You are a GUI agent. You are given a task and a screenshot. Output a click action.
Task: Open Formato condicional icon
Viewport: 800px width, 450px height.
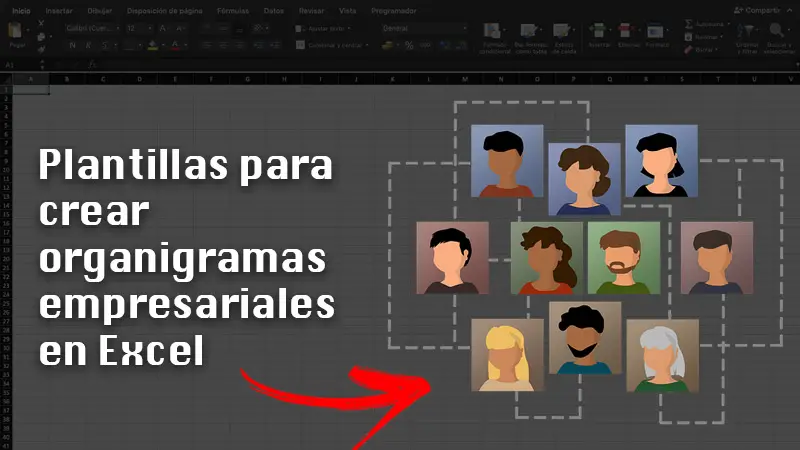point(492,31)
